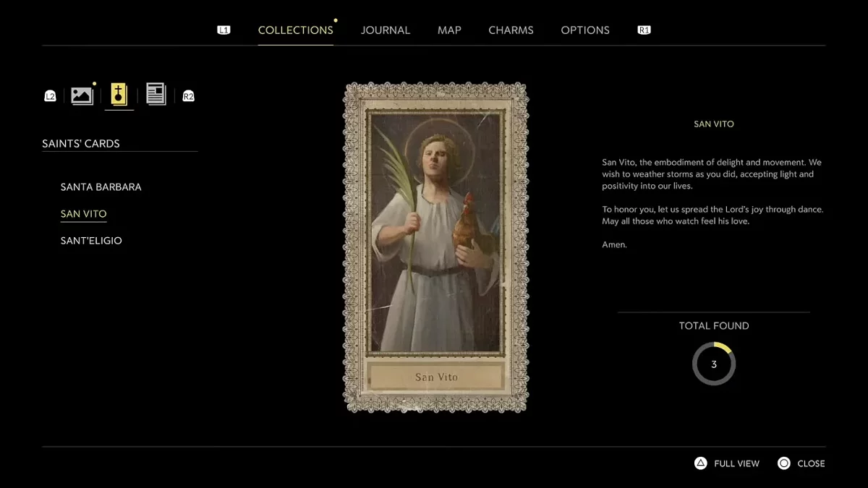The width and height of the screenshot is (868, 488).
Task: Select the Santa Barbara card entry
Action: coord(101,187)
